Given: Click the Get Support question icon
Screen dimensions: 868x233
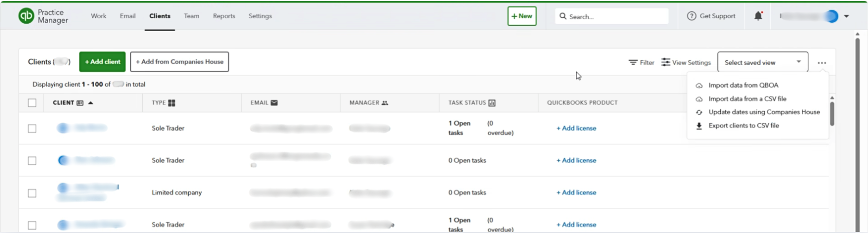Looking at the screenshot, I should click(x=692, y=16).
